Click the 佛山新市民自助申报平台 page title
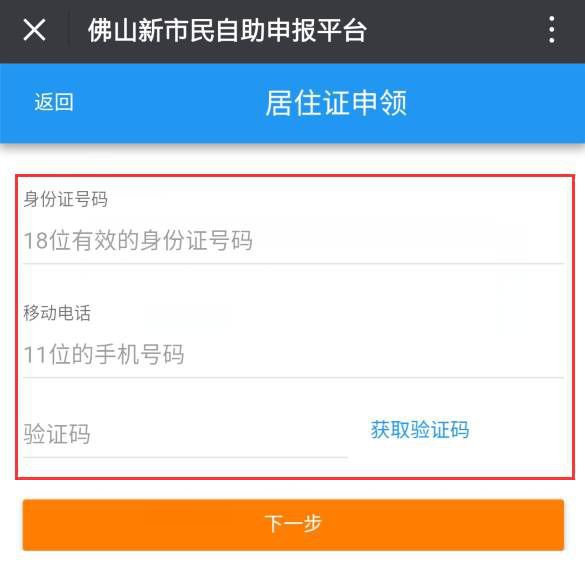The width and height of the screenshot is (585, 571). pos(227,30)
